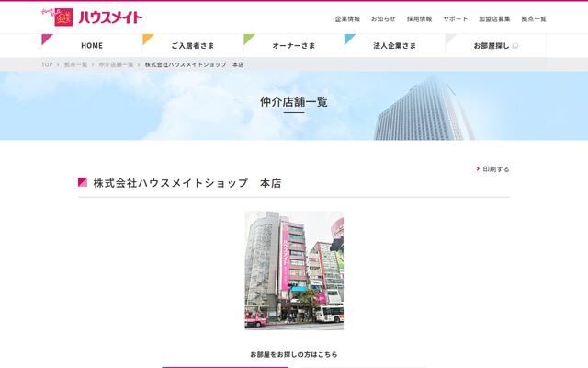Click the arrow icon beside 印刷する
The height and width of the screenshot is (368, 588).
point(478,169)
